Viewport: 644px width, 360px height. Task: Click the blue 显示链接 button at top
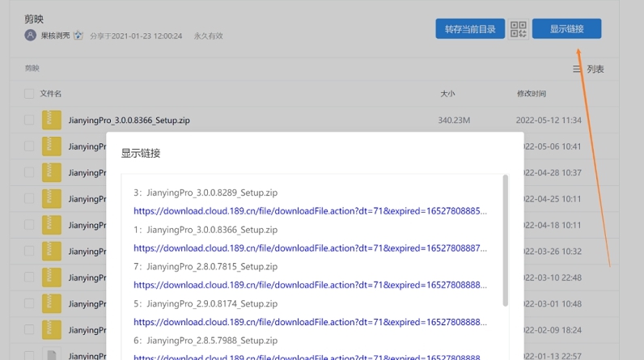(x=567, y=29)
